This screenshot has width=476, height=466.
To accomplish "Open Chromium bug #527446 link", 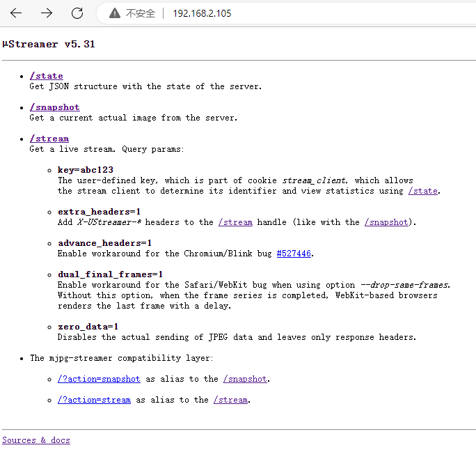I will (x=294, y=254).
